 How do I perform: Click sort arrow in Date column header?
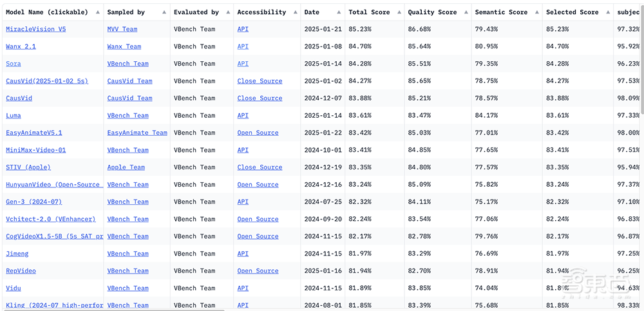coord(339,12)
